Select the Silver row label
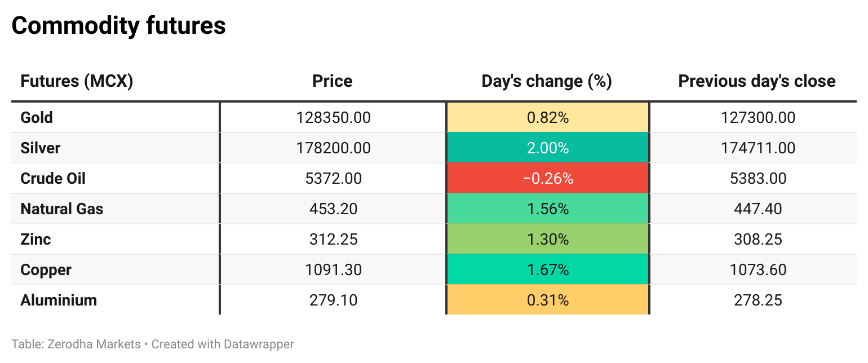 40,148
